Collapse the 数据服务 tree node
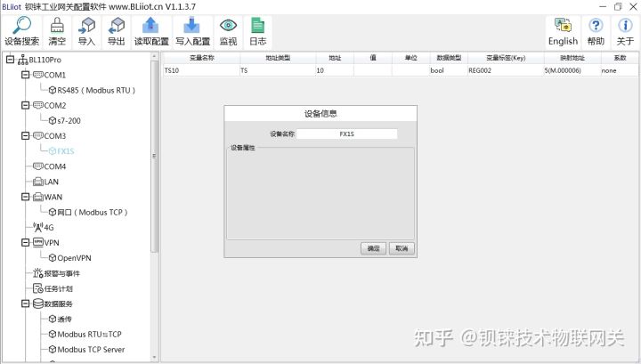 pos(25,303)
